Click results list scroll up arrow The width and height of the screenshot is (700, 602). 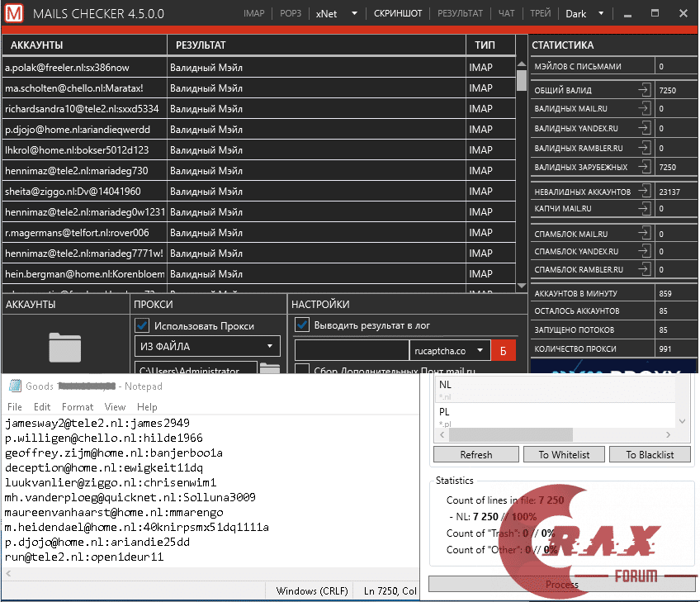coord(522,64)
